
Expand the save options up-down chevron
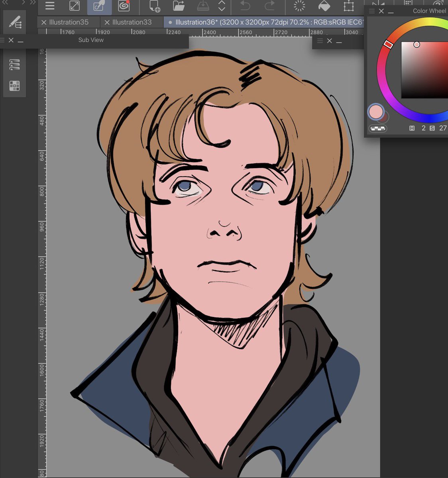point(222,6)
